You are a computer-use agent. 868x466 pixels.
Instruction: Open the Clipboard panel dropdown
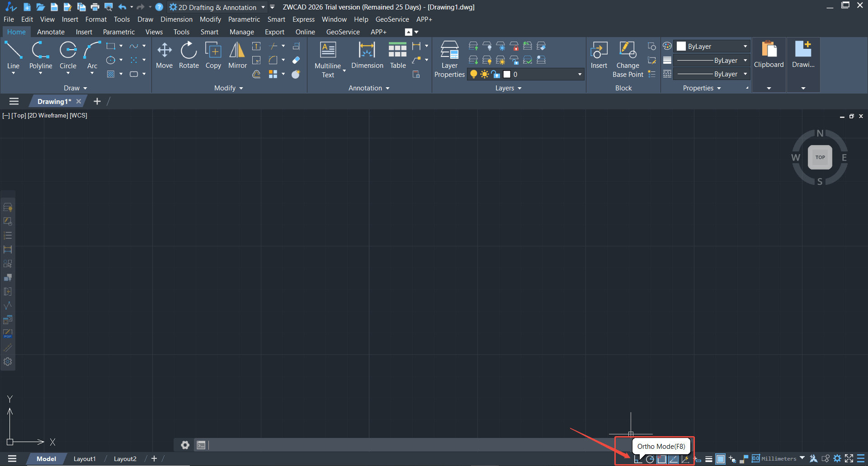[769, 88]
